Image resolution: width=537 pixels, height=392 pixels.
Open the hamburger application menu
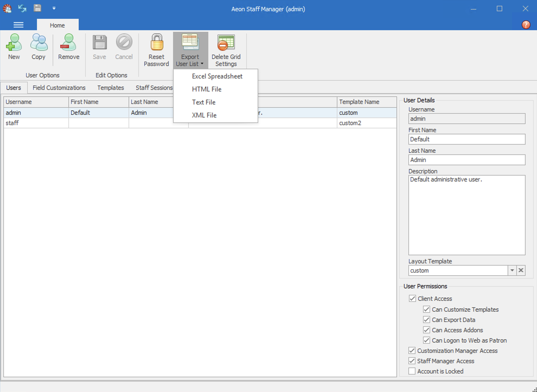point(18,25)
